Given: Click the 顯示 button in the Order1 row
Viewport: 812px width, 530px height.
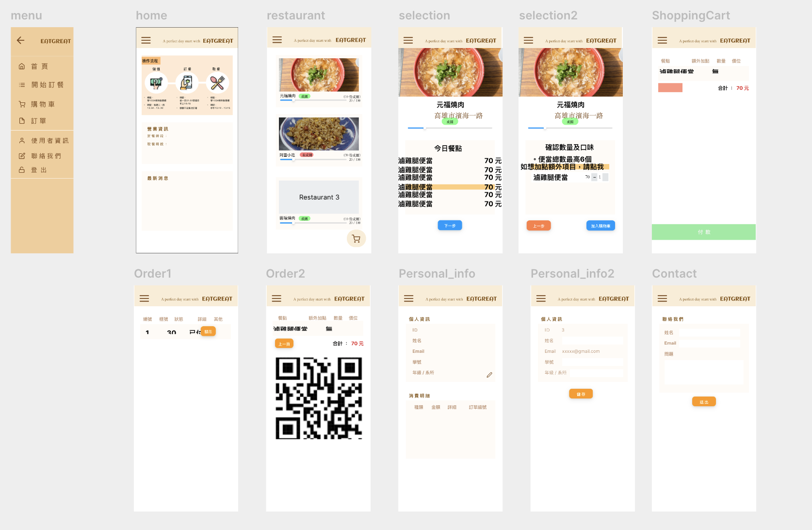Looking at the screenshot, I should 208,331.
